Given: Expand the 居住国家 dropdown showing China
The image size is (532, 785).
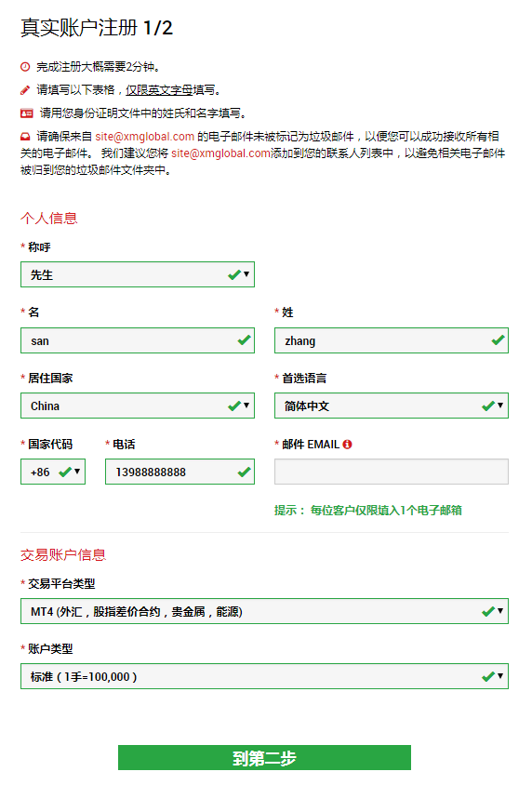Looking at the screenshot, I should [x=138, y=406].
